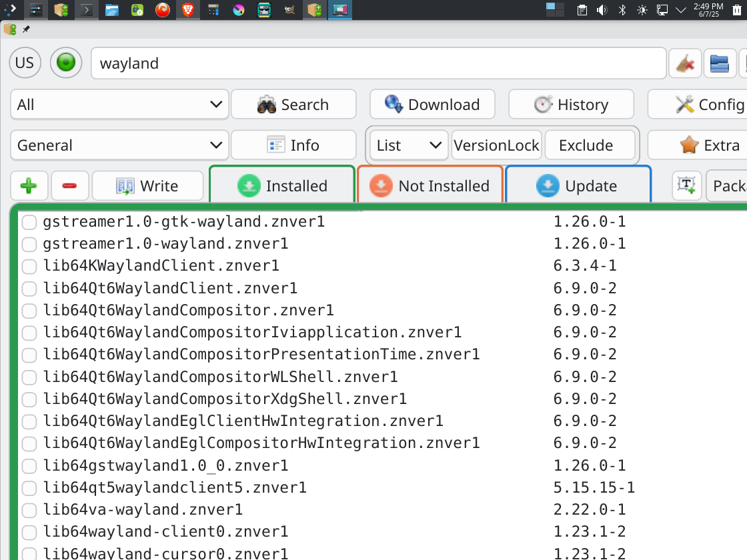Viewport: 747px width, 560px height.
Task: Expand the hidden system tray arrow
Action: 681,9
